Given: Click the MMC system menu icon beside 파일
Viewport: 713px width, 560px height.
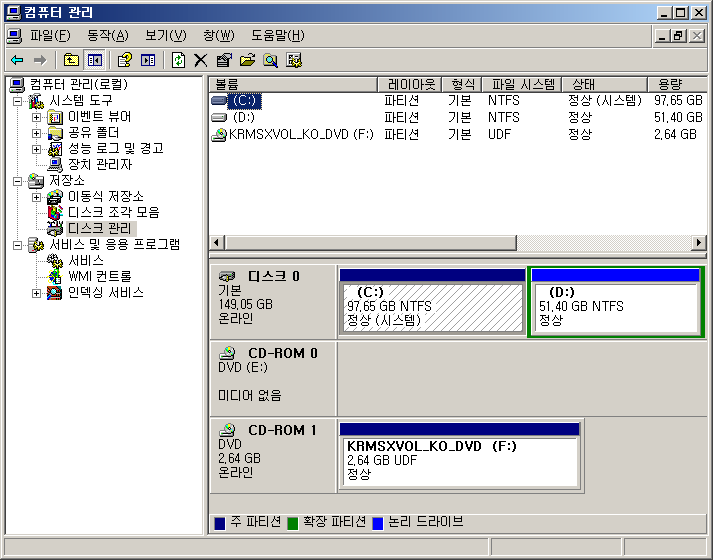Looking at the screenshot, I should tap(14, 35).
